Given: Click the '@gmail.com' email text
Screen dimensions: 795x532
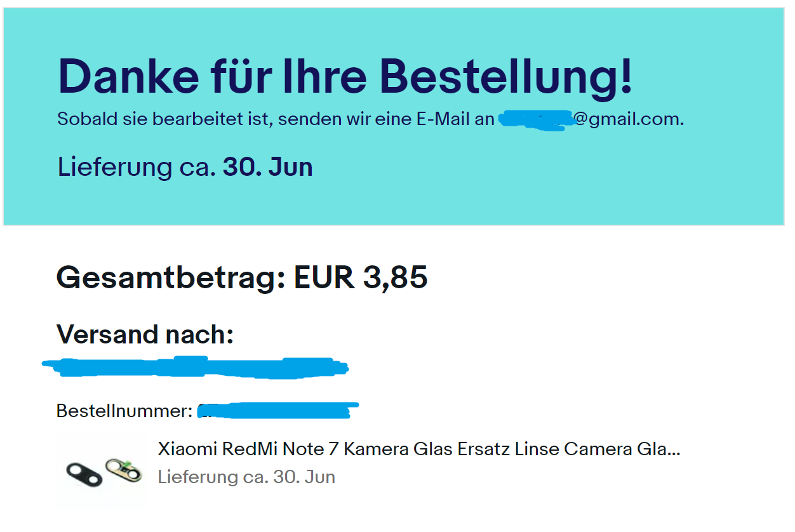Looking at the screenshot, I should [x=629, y=119].
